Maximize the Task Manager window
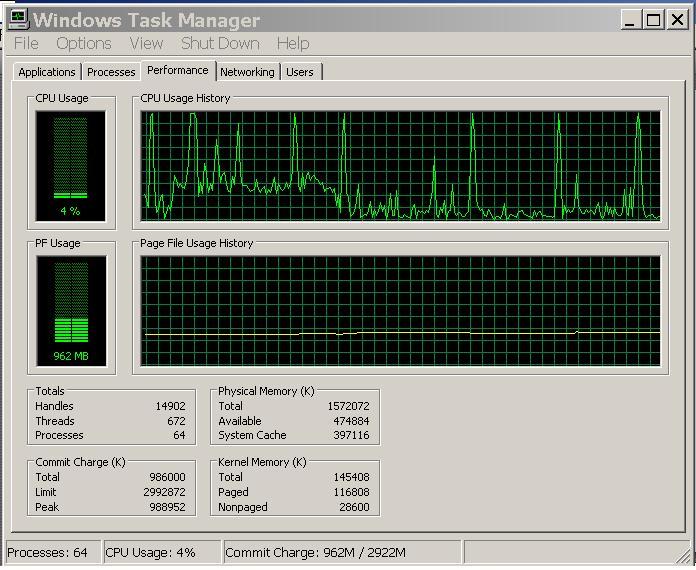Viewport: 696px width, 570px height. tap(653, 20)
